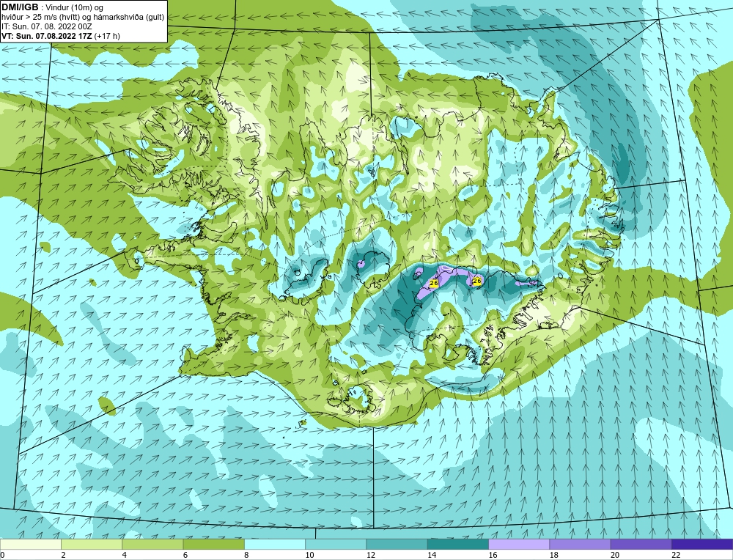The width and height of the screenshot is (733, 560).
Task: Click the legend label 2
Action: pos(63,555)
